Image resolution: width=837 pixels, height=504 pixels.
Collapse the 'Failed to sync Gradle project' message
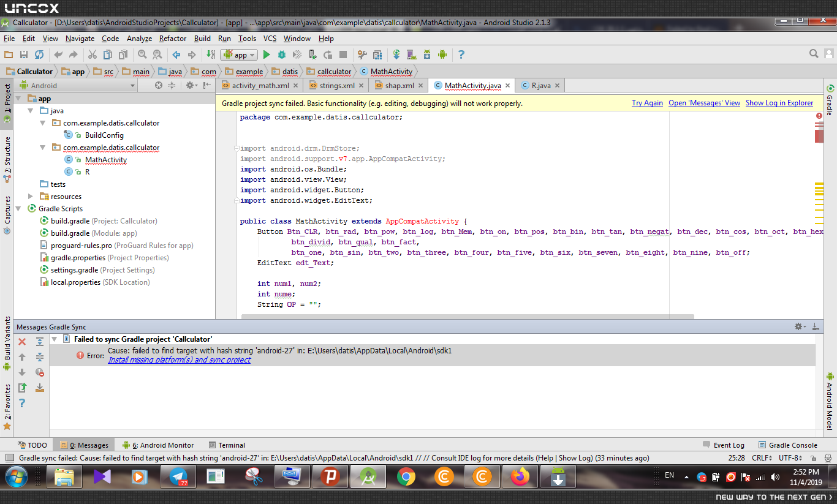point(54,339)
